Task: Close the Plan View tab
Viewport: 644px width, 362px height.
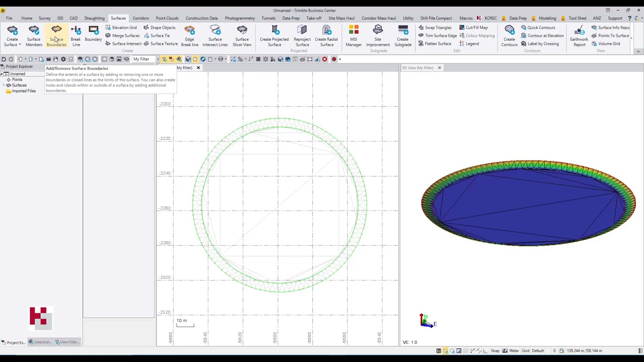Action: click(198, 68)
